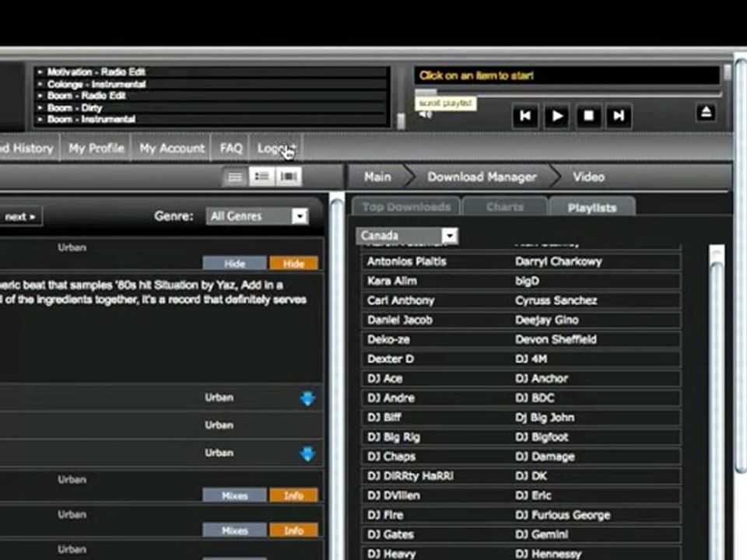747x560 pixels.
Task: Select Boom - Radio Edit track
Action: 86,96
